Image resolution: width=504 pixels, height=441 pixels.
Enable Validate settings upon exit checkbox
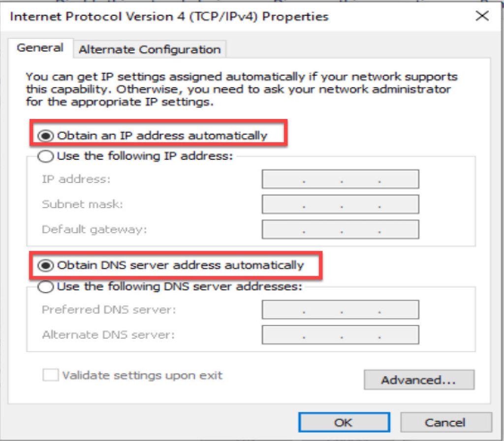coord(51,375)
